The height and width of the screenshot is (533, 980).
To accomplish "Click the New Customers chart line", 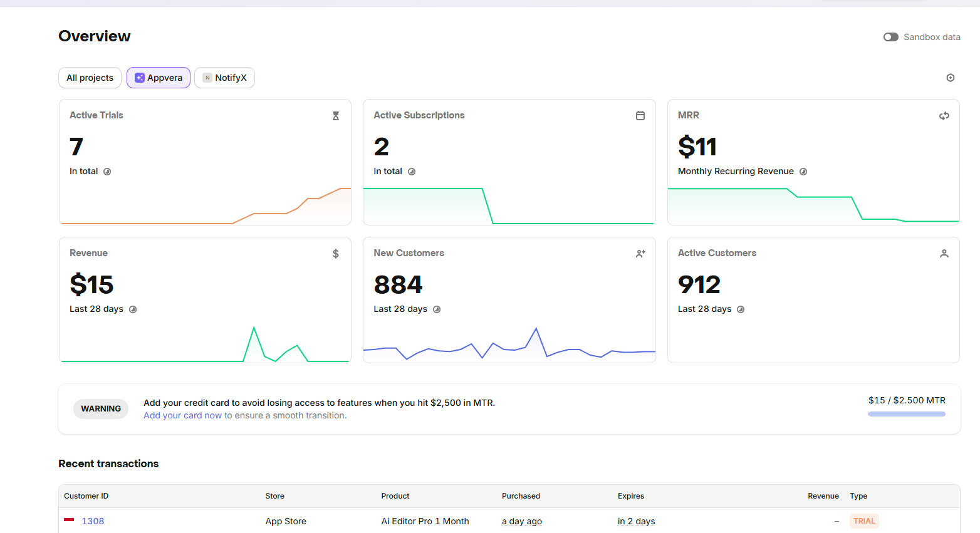I will pyautogui.click(x=509, y=348).
